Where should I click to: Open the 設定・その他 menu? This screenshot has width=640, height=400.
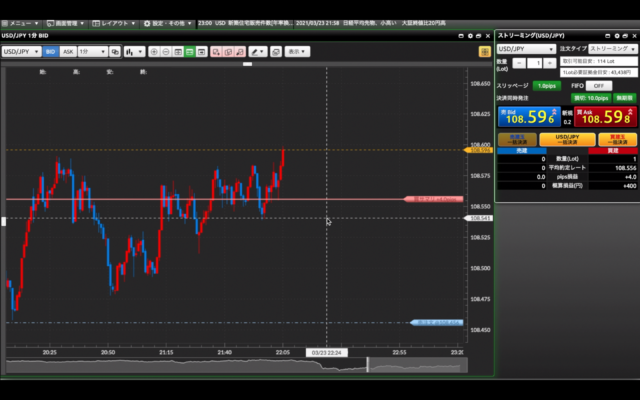click(x=167, y=23)
